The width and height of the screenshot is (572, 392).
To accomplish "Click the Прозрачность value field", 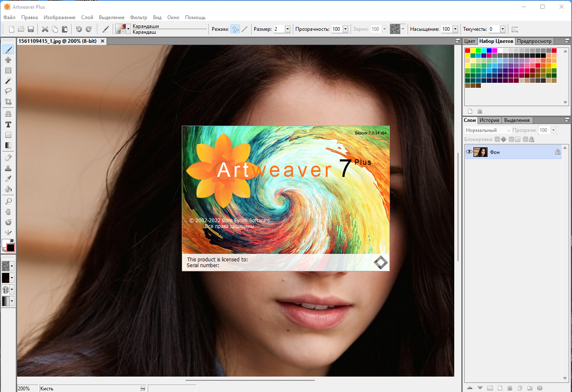I will (337, 29).
